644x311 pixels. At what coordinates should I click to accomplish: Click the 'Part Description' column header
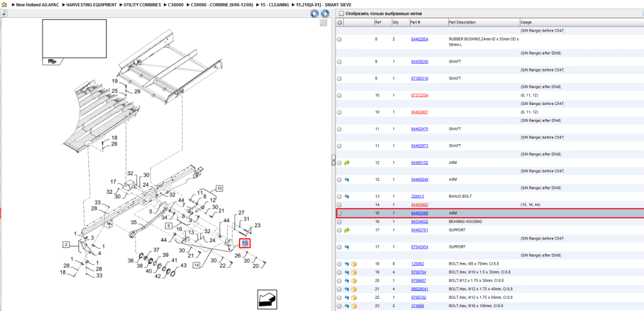coord(484,22)
